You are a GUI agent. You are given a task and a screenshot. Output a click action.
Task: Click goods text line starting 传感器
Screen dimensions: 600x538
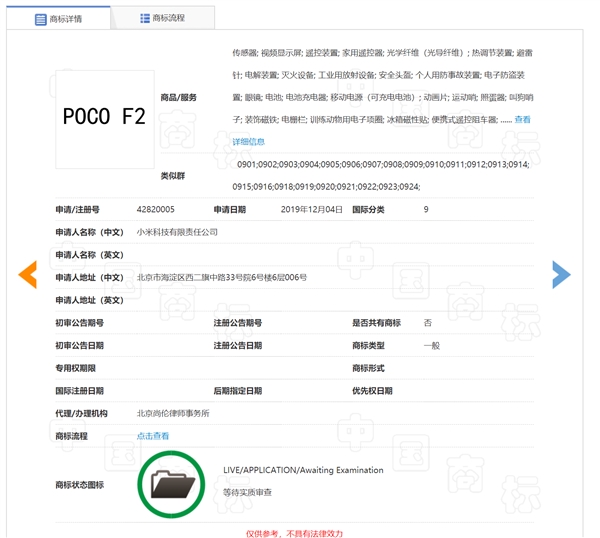(x=383, y=53)
